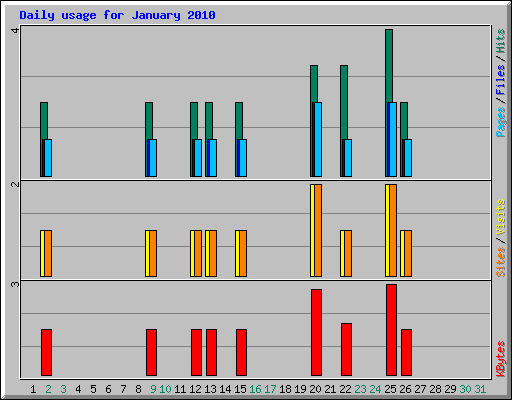
Task: Click the orange Sites bar for day 12
Action: tap(198, 253)
